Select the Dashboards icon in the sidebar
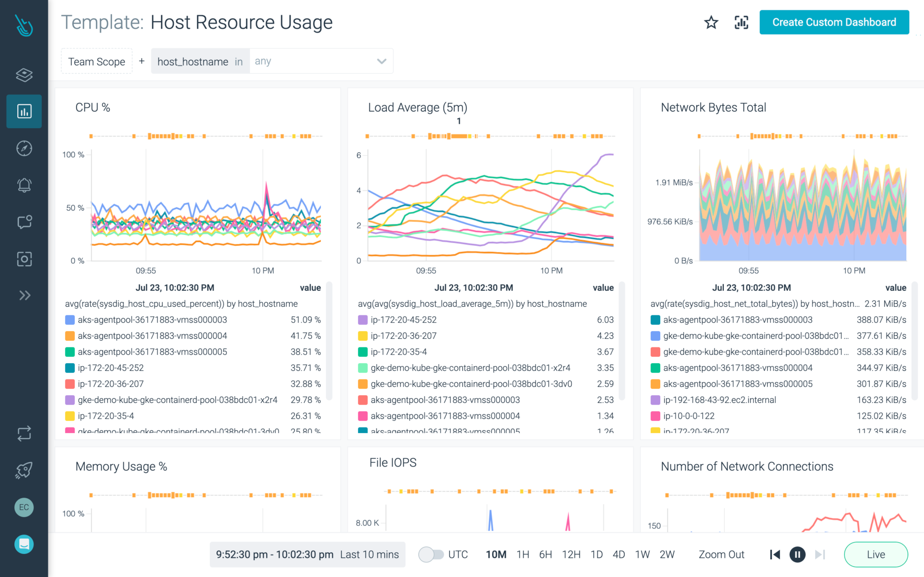 point(24,111)
